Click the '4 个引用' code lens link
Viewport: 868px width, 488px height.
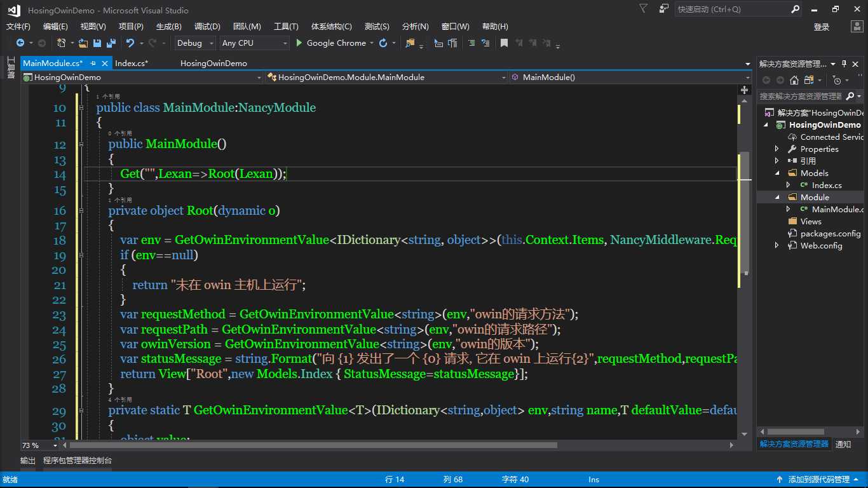[120, 400]
